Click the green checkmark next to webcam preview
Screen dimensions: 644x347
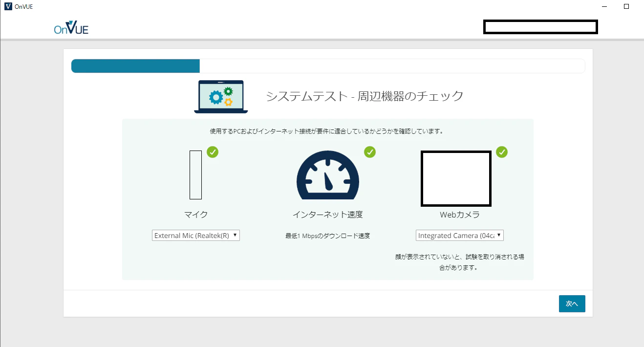502,152
